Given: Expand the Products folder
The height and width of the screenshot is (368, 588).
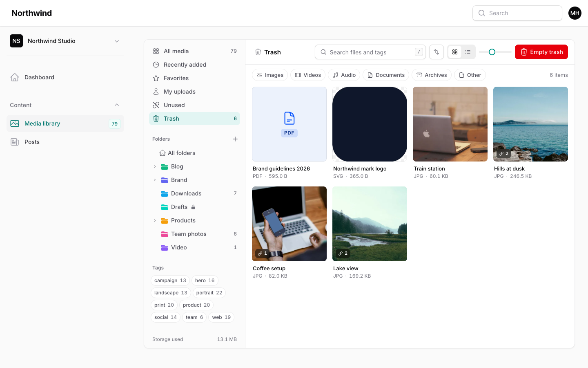Looking at the screenshot, I should point(155,220).
